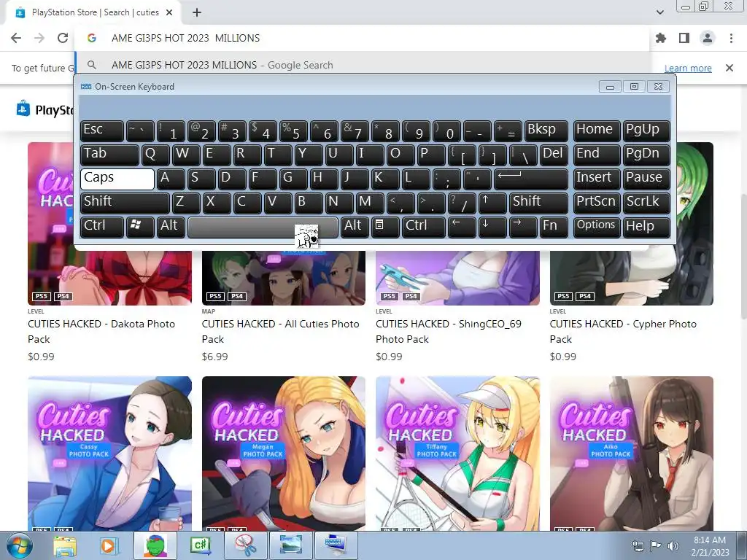Screen dimensions: 747x560
Task: Open the Windows Start orb
Action: 19,545
